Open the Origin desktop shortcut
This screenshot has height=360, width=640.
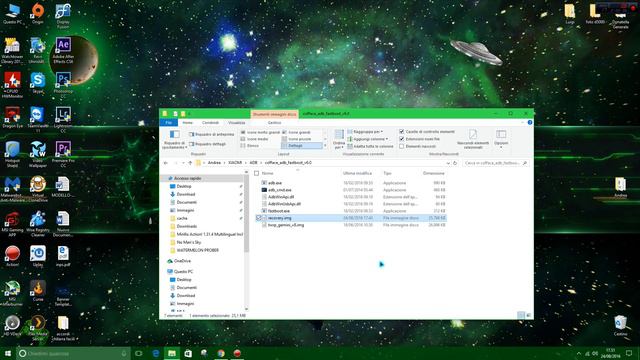coord(38,13)
